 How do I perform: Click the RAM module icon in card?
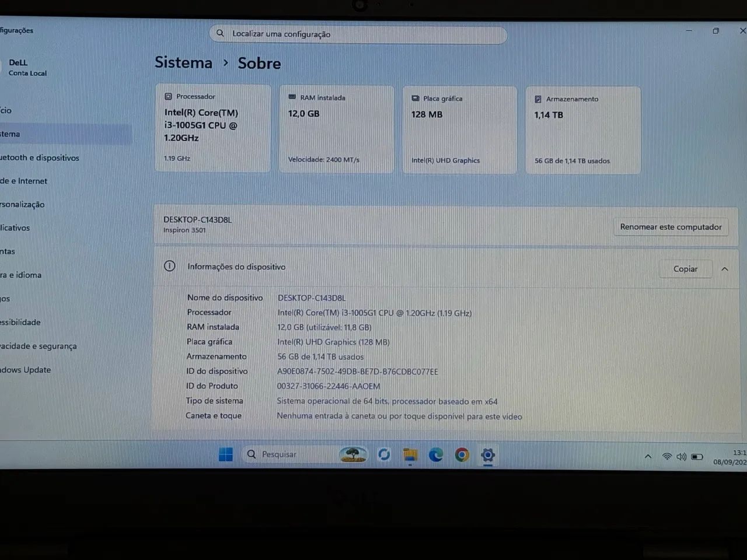292,97
